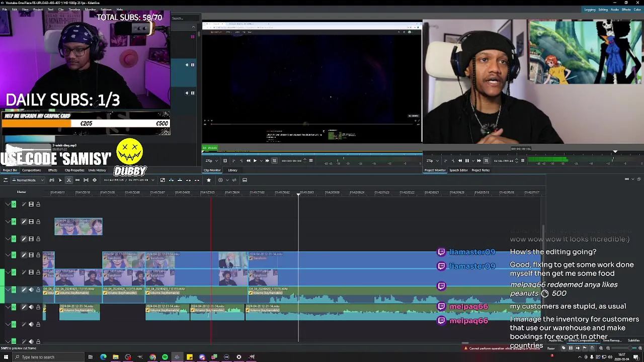Open Clip Monitor hamburger options menu

(311, 160)
